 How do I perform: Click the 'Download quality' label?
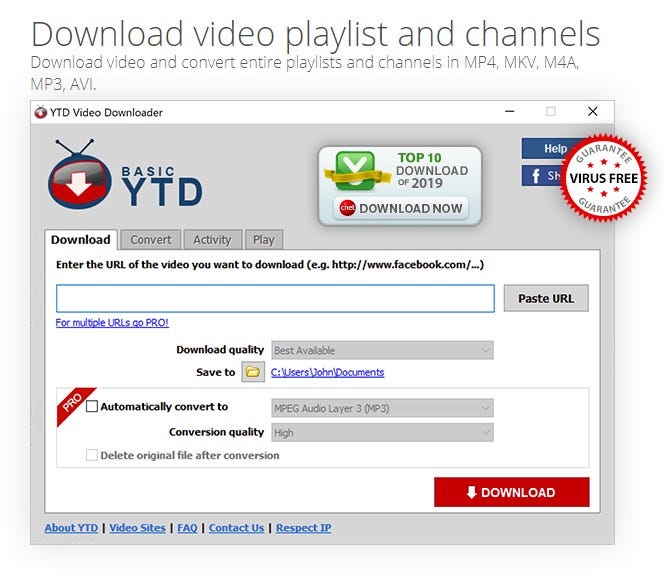click(x=220, y=350)
